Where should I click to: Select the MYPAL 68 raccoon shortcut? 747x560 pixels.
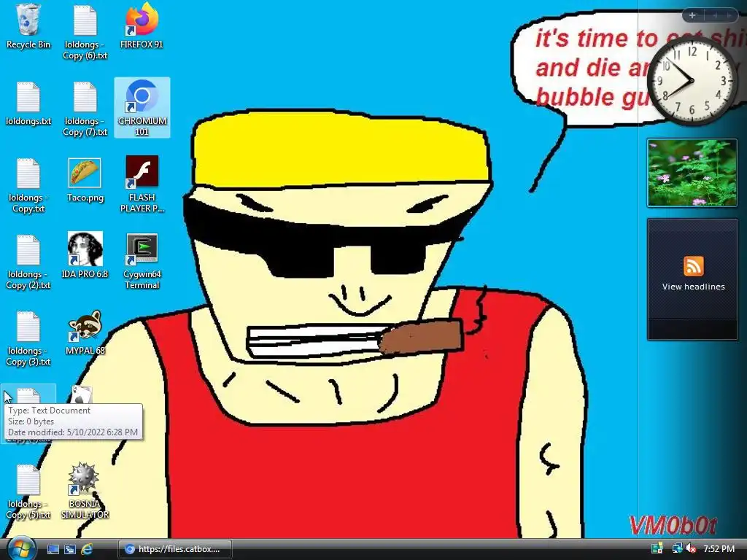(x=85, y=332)
